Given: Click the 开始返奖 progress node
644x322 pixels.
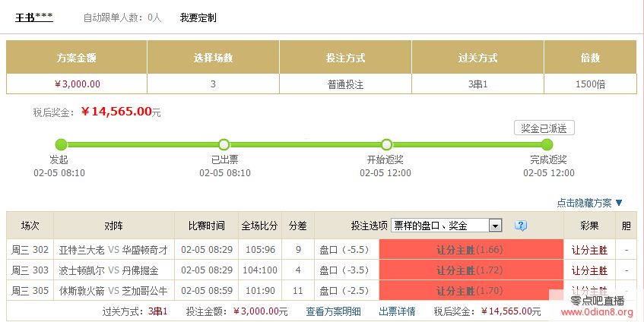Looking at the screenshot, I should [x=386, y=144].
